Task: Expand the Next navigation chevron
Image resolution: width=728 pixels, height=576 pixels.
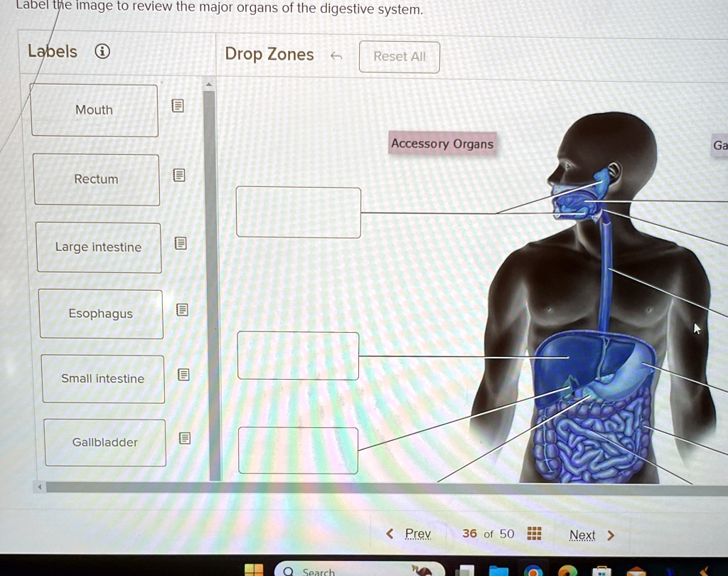Action: tap(611, 535)
